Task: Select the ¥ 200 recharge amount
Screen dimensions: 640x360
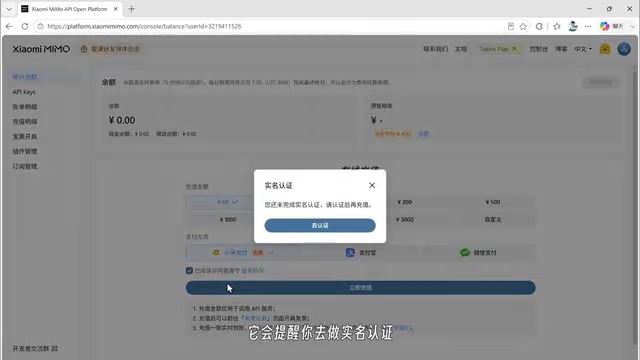Action: click(404, 202)
